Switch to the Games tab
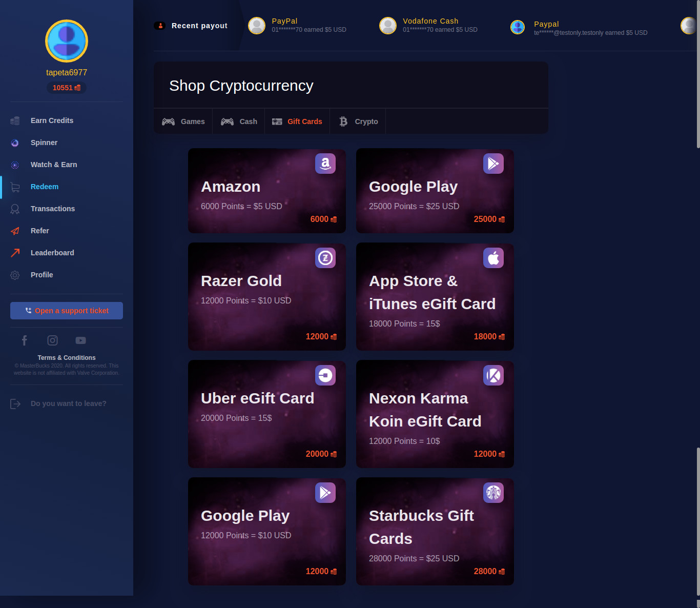 coord(183,121)
